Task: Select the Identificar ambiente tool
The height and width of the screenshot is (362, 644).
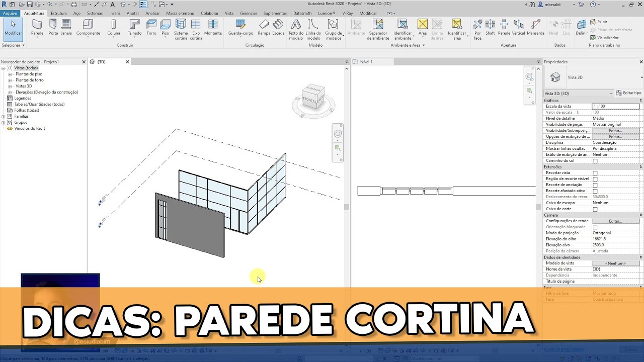Action: point(403,30)
